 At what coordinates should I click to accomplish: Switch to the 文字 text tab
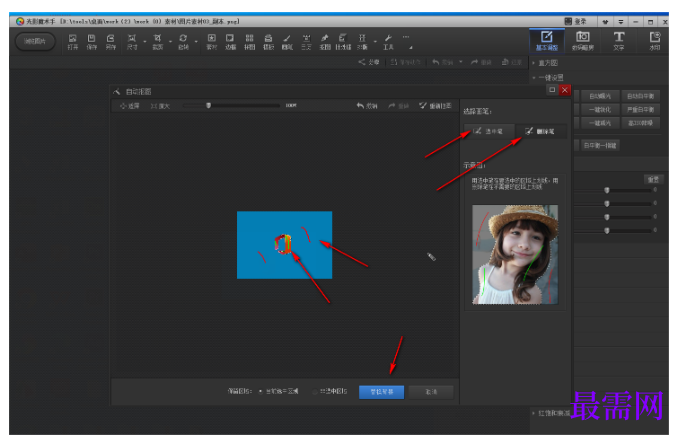[619, 41]
